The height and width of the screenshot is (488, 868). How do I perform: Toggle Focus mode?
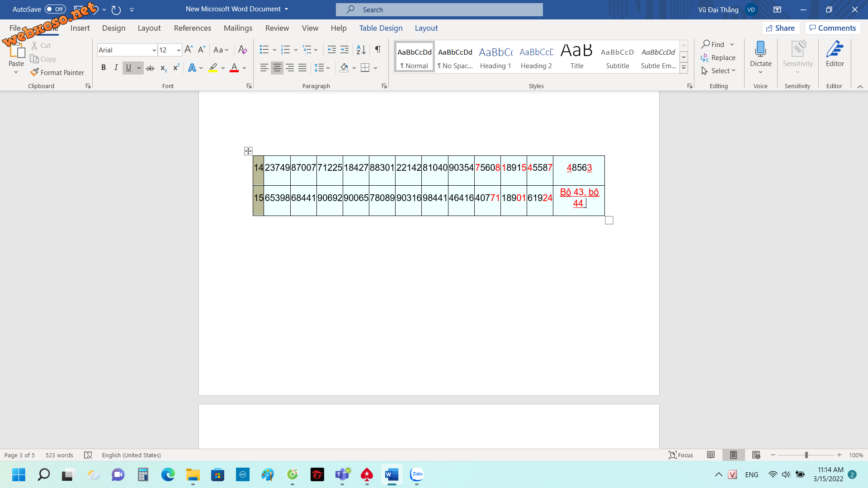point(681,455)
